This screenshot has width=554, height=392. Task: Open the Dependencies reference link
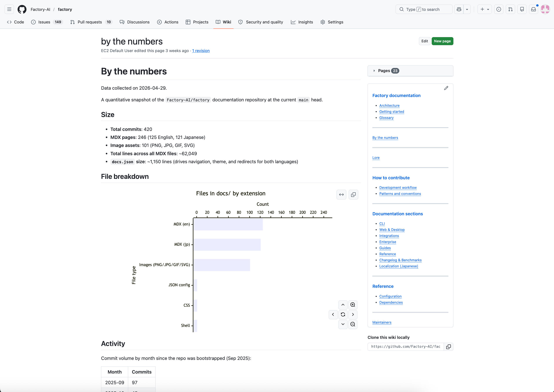[x=391, y=302]
